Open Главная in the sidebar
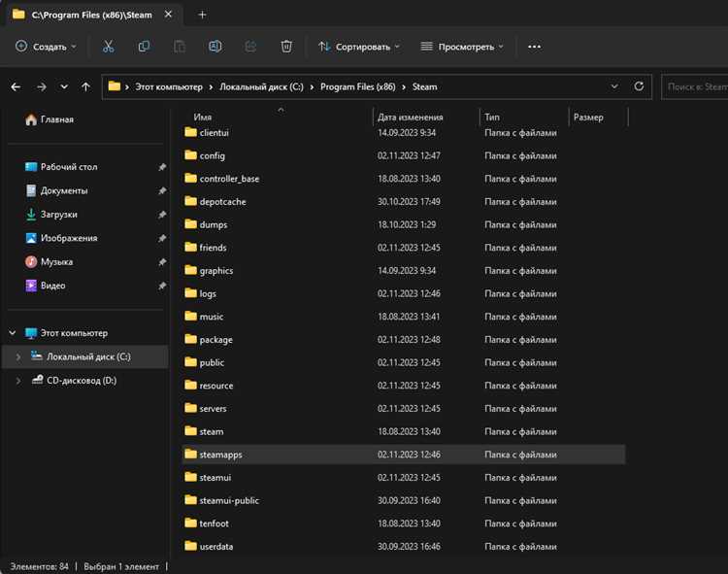Viewport: 728px width, 574px height. click(x=50, y=119)
